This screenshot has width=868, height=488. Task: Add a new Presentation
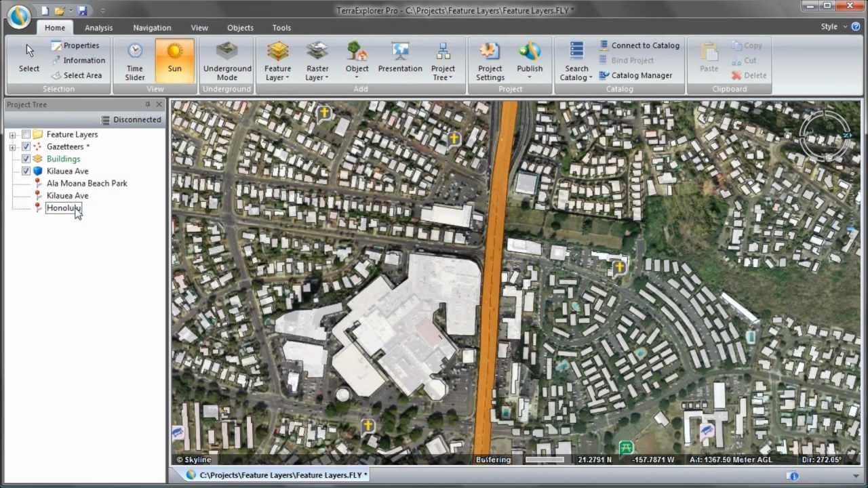point(400,59)
